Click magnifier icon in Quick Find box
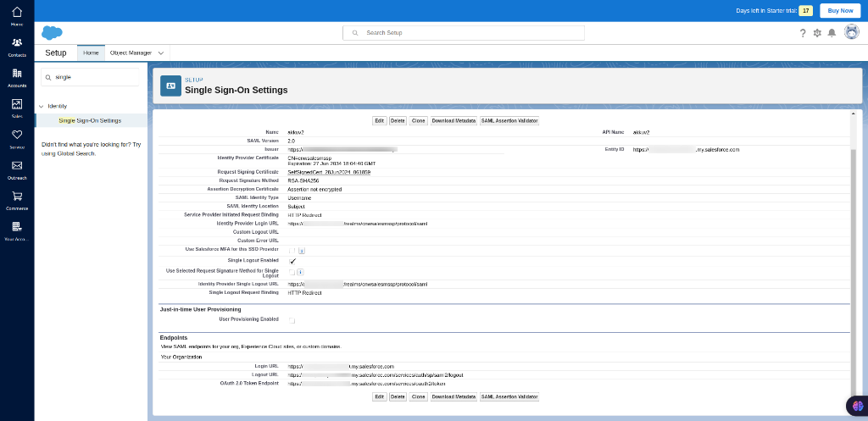868x421 pixels. [48, 77]
